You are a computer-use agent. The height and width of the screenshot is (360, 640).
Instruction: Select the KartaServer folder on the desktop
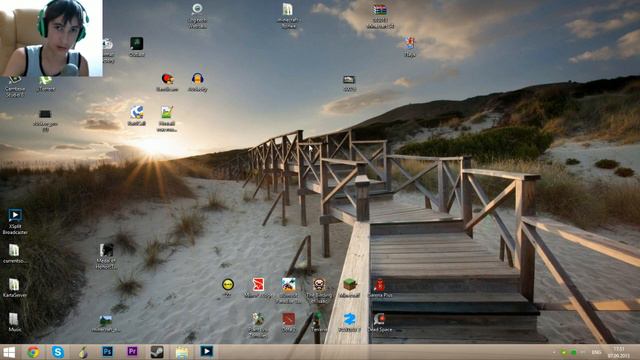coord(14,288)
